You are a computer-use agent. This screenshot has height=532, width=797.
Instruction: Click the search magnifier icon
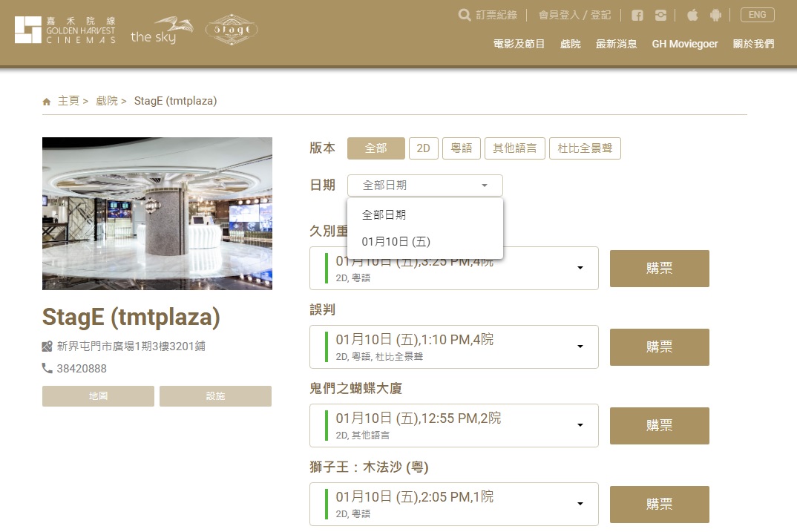(x=465, y=15)
